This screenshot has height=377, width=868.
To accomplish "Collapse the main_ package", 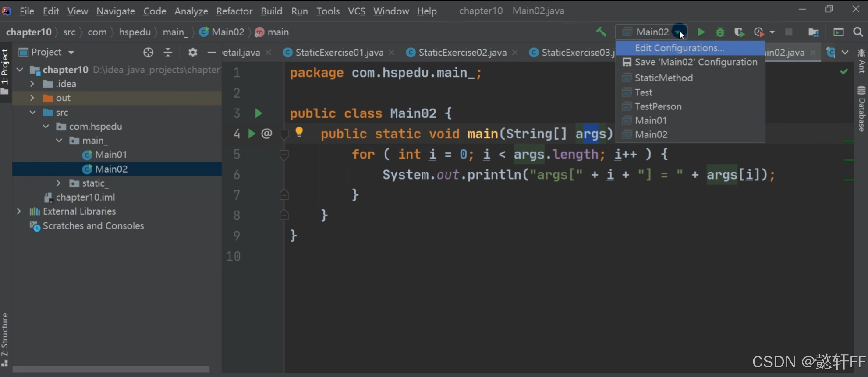I will tap(59, 141).
